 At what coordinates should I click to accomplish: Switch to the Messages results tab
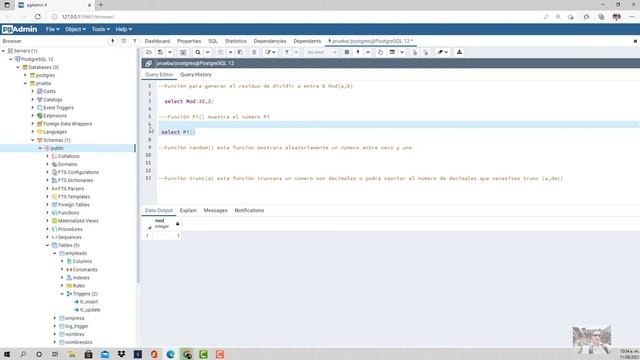pyautogui.click(x=216, y=211)
